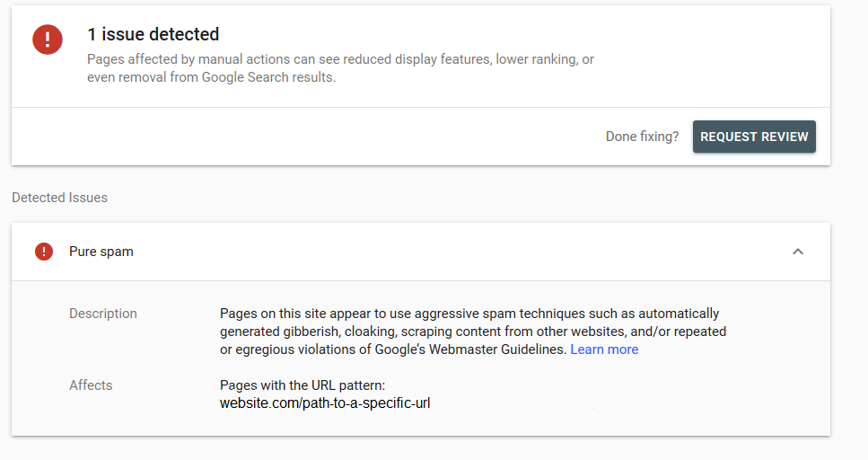
Task: Click the 'Done fixing?' prompt text
Action: point(642,137)
